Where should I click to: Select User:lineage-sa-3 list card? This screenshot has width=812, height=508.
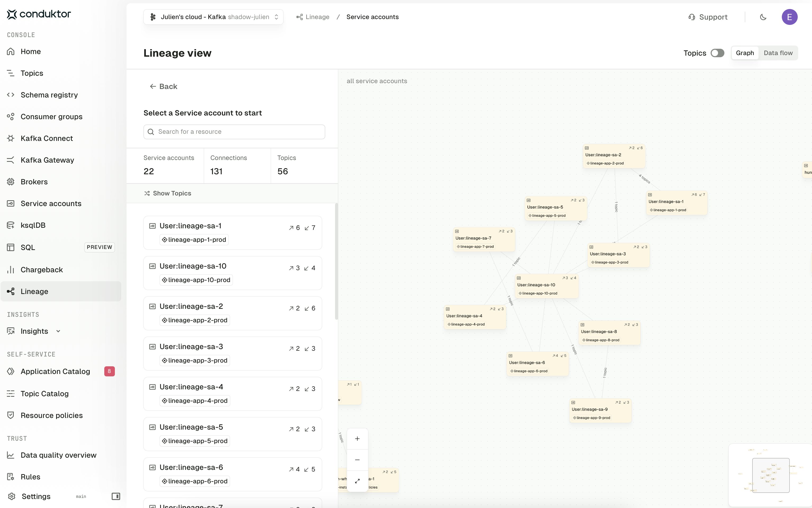tap(233, 354)
